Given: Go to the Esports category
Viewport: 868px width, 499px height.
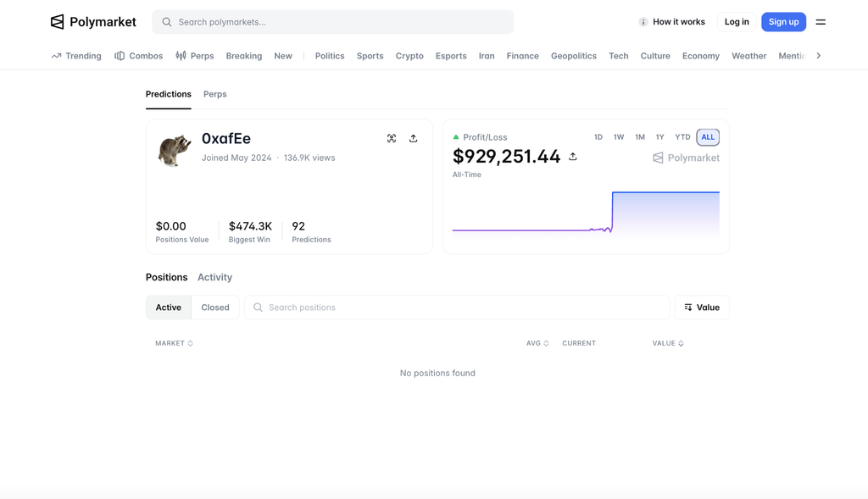Looking at the screenshot, I should (451, 56).
